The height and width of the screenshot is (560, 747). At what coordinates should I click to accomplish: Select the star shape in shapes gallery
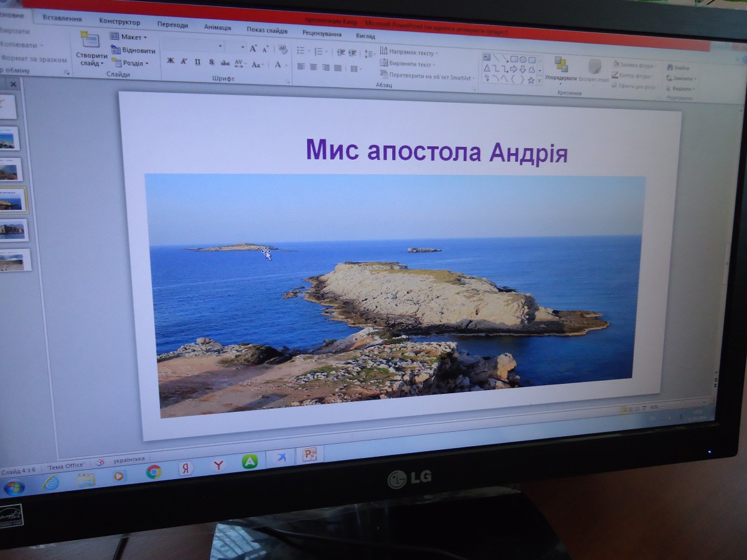pos(531,80)
